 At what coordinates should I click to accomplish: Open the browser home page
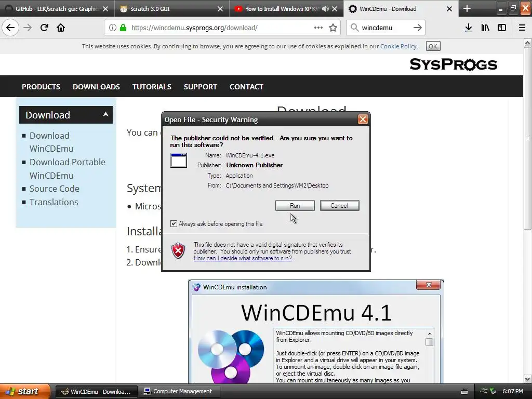tap(61, 28)
